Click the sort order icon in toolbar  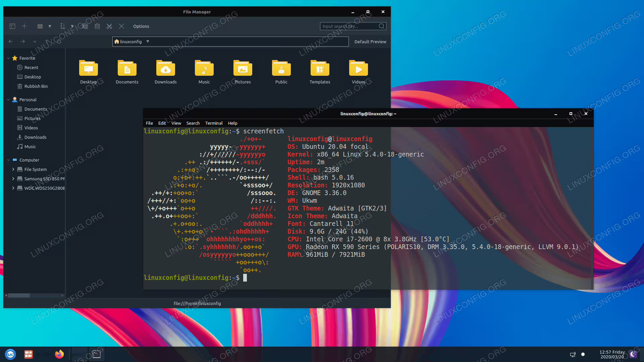click(62, 26)
